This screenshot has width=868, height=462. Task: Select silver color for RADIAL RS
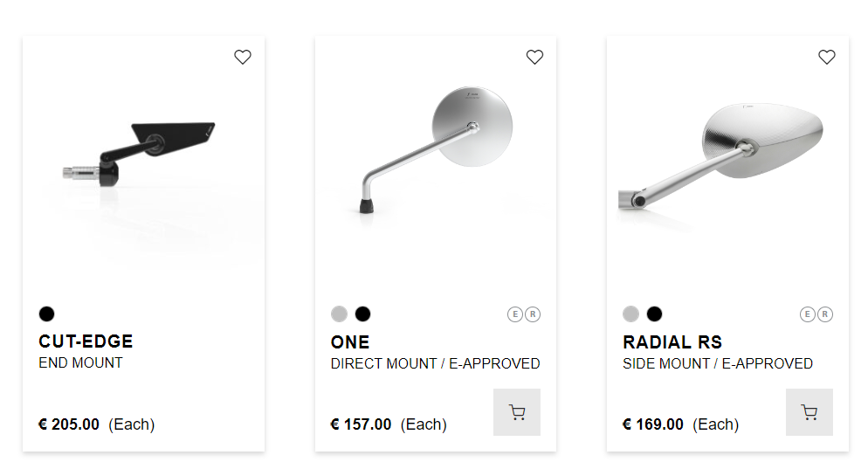[x=630, y=314]
